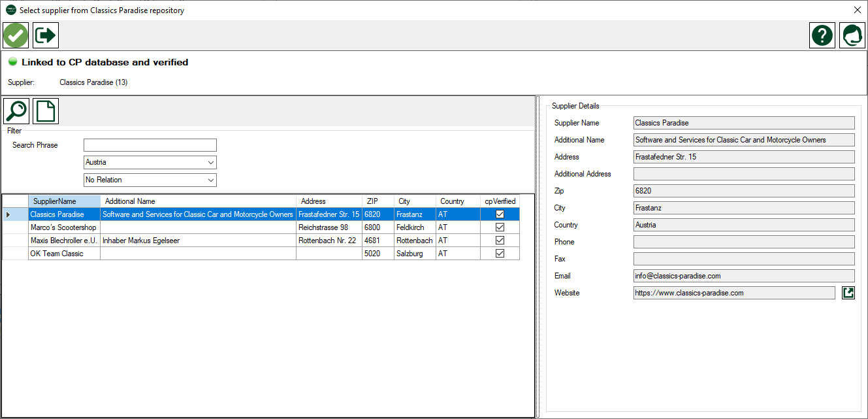Viewport: 868px width, 419px height.
Task: Click the blank document new icon
Action: point(46,111)
